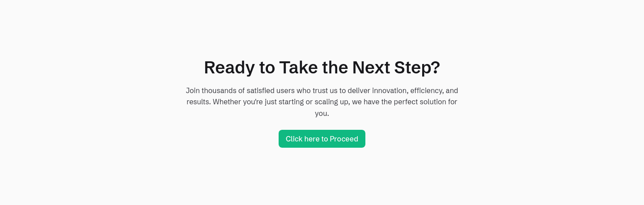The width and height of the screenshot is (644, 205).
Task: Click the last paragraph line reading you.
Action: [322, 114]
